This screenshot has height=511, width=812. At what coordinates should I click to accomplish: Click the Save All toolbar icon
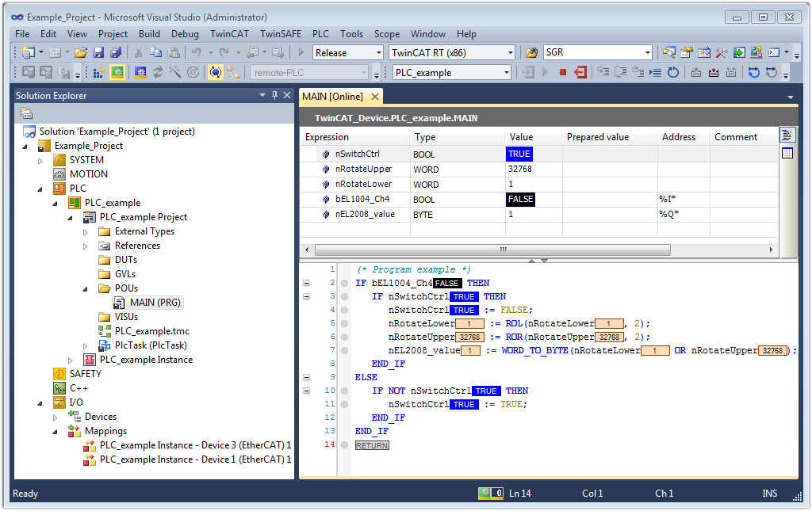pos(115,53)
